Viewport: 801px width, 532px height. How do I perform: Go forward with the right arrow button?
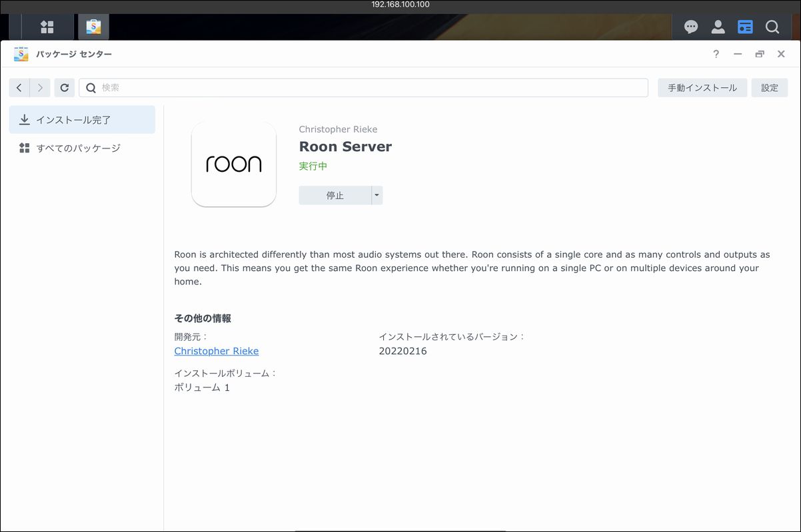[40, 88]
